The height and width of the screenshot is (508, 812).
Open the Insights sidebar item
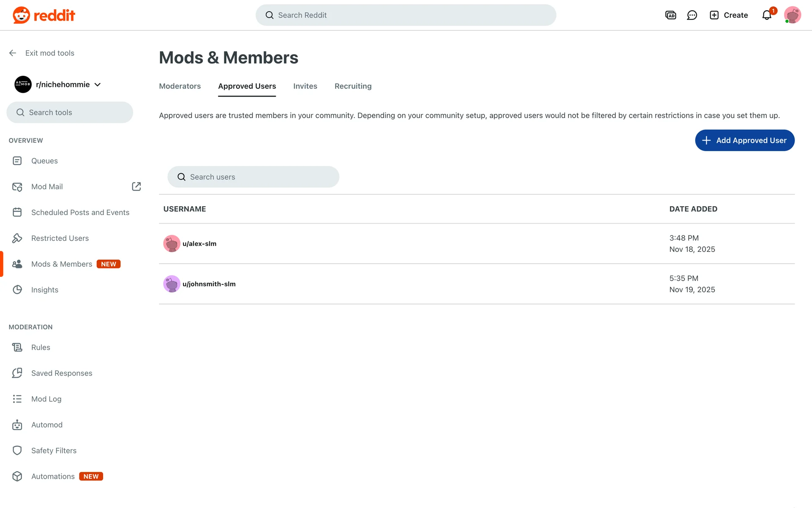coord(44,290)
